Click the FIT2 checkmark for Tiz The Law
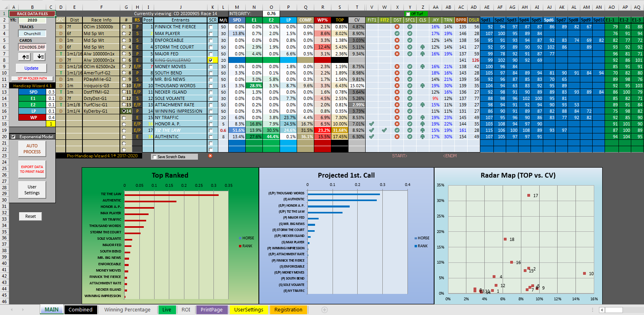The image size is (644, 315). coord(384,130)
